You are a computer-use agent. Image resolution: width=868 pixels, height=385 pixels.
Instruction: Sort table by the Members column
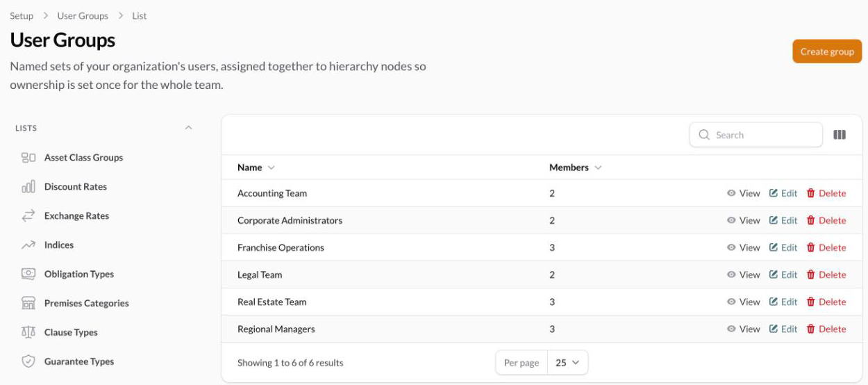[575, 167]
